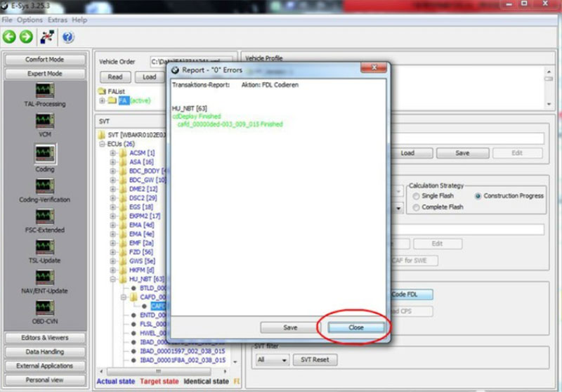Open External Applications section
The image size is (562, 392).
click(45, 366)
